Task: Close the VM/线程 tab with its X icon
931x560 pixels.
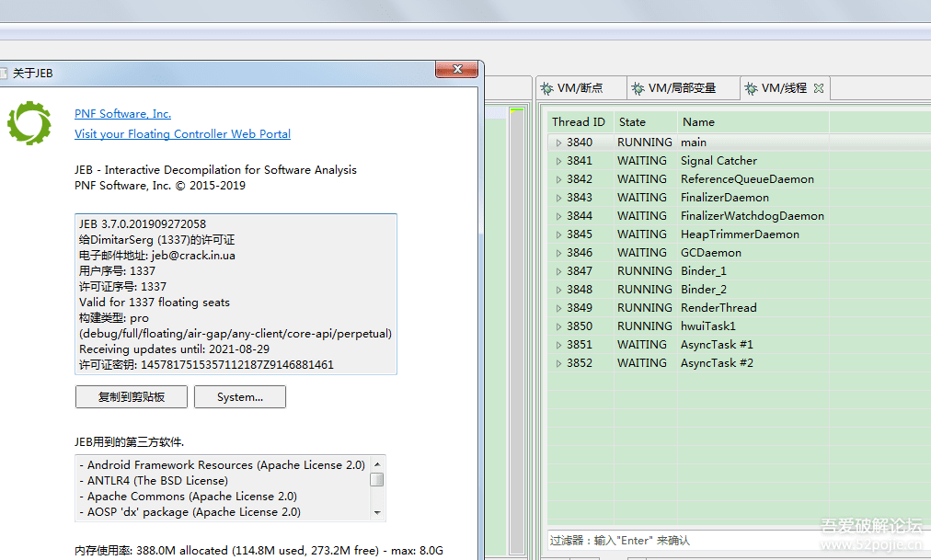Action: [819, 88]
